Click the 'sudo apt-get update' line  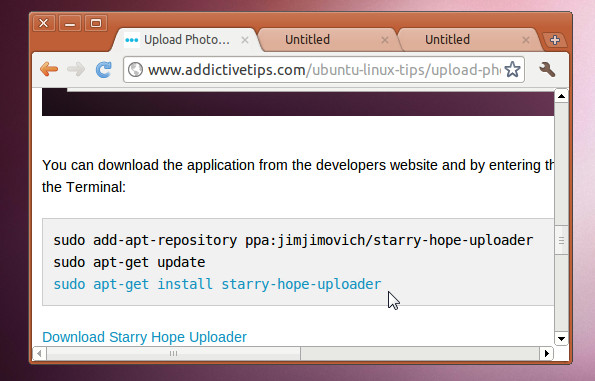(x=129, y=262)
